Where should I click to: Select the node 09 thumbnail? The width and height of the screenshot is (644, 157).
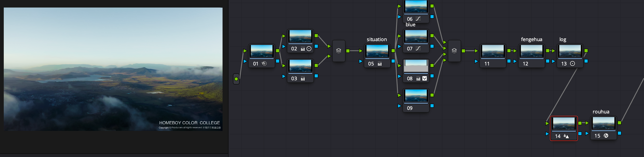click(416, 96)
